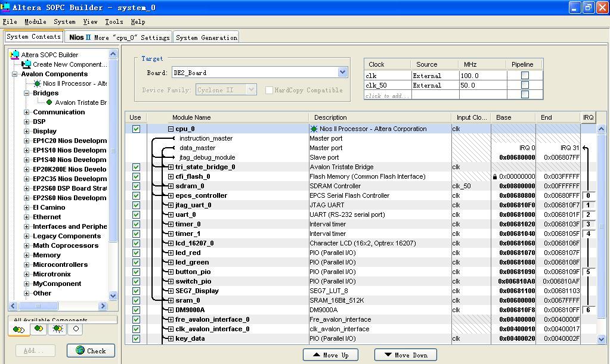Click the disabled Add... button
This screenshot has height=364, width=610.
[x=35, y=350]
